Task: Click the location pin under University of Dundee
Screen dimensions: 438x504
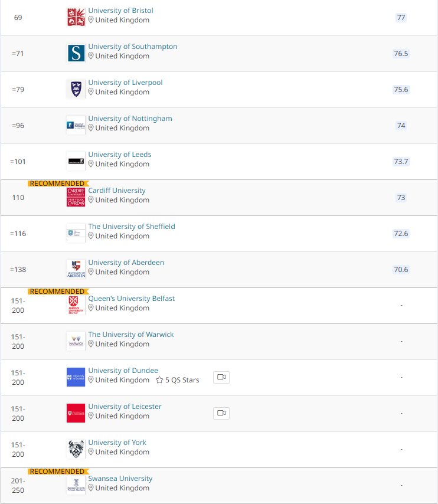Action: point(91,380)
